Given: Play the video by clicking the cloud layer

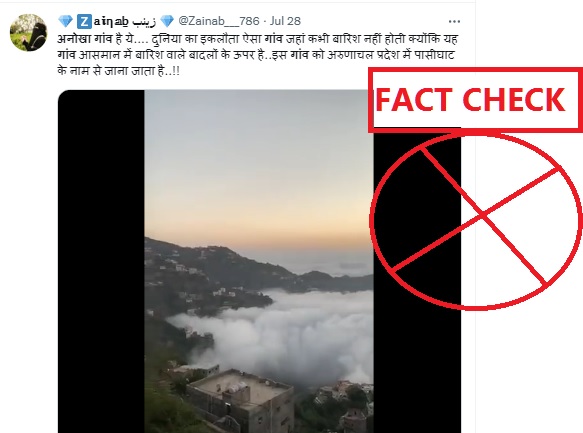Looking at the screenshot, I should click(x=283, y=335).
